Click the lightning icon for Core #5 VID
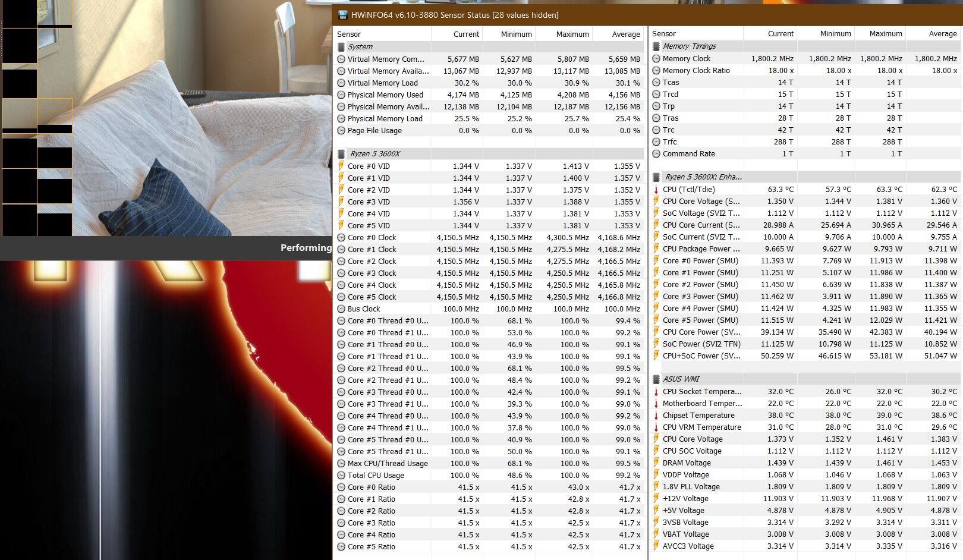Viewport: 963px width, 560px height. 341,225
